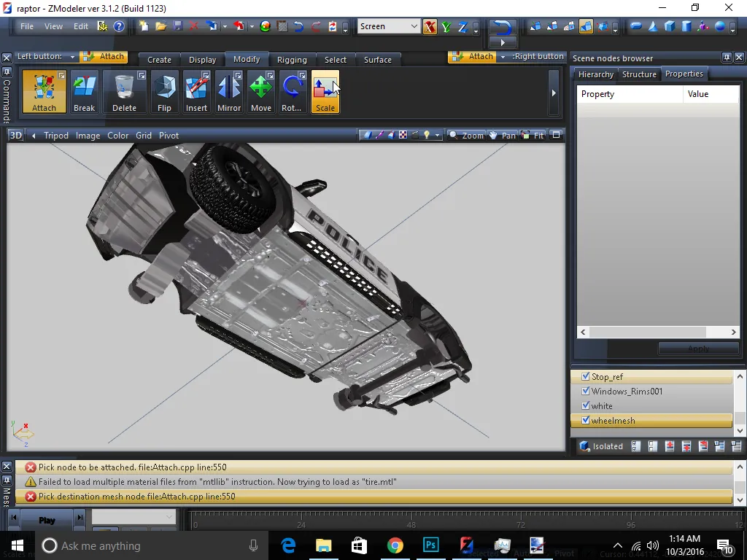Viewport: 747px width, 560px height.
Task: Activate the Flip tool
Action: click(x=164, y=93)
